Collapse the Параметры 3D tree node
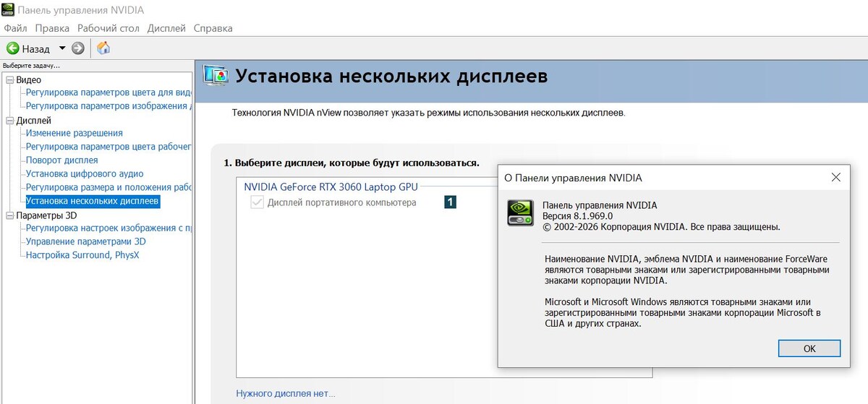 pyautogui.click(x=10, y=215)
